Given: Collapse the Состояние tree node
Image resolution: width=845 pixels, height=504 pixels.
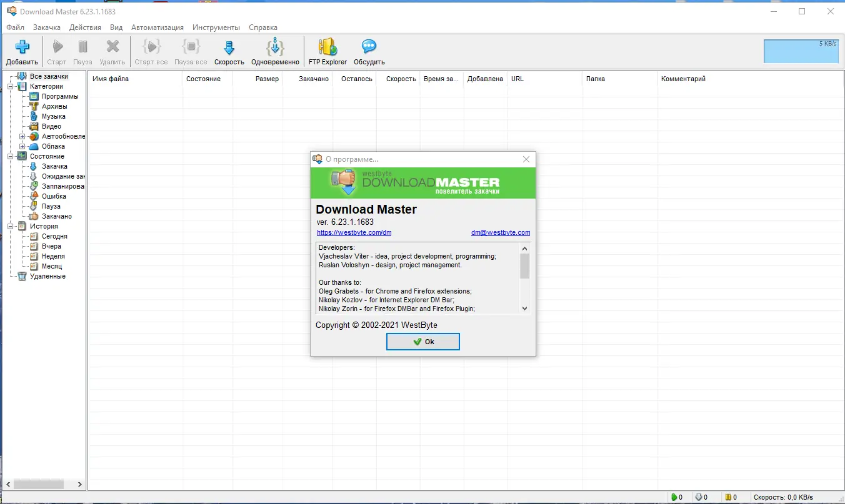Looking at the screenshot, I should pyautogui.click(x=11, y=156).
